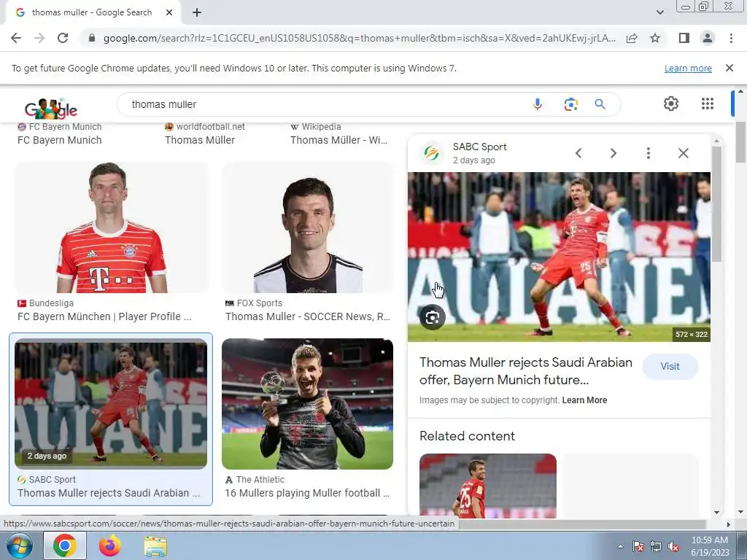Reload the current page
This screenshot has height=560, width=747.
pos(63,38)
